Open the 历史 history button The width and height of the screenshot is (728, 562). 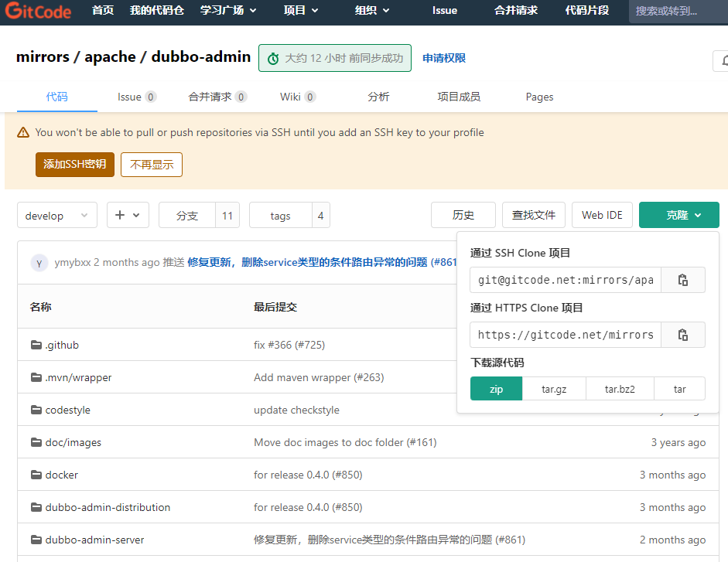coord(463,215)
